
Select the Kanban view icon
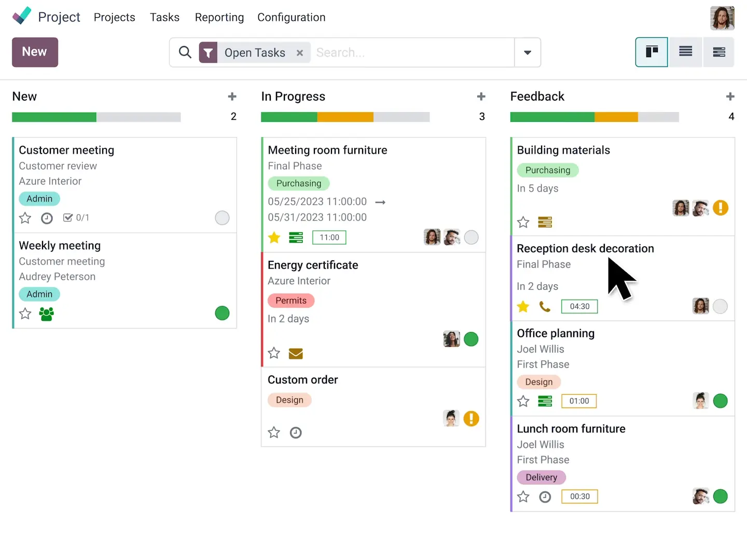click(x=652, y=52)
